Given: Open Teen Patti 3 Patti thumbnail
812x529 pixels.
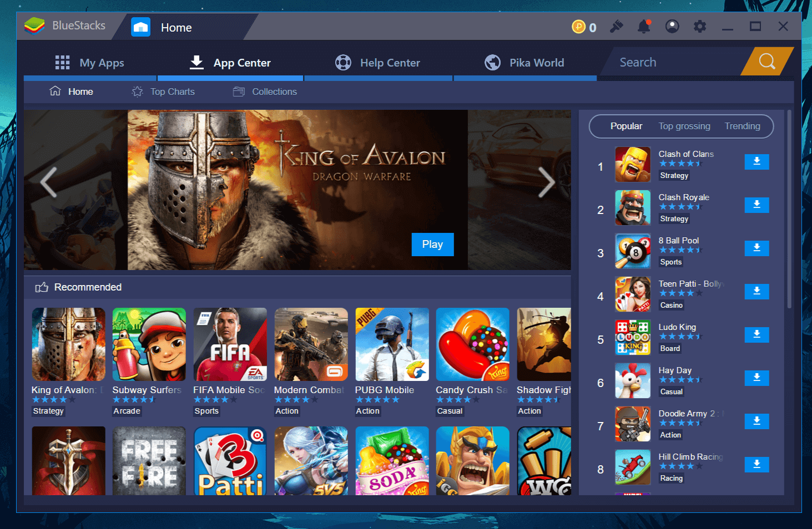Looking at the screenshot, I should (x=230, y=461).
